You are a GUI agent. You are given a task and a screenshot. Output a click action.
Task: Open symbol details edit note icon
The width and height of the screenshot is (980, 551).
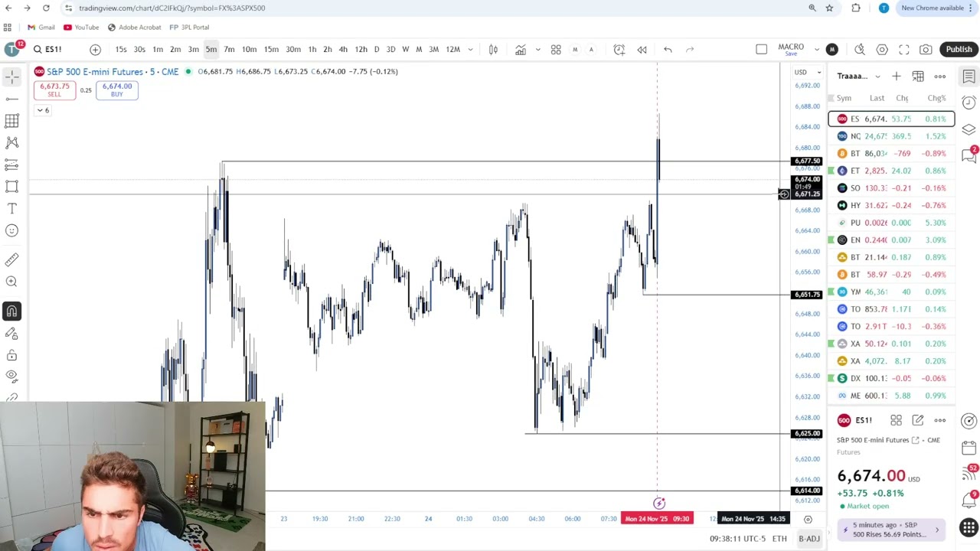(918, 420)
